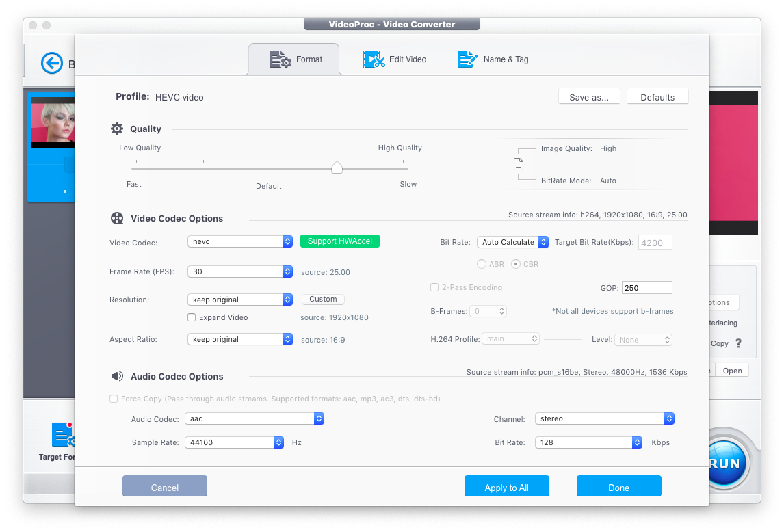
Task: Click the Custom resolution button
Action: (x=323, y=299)
